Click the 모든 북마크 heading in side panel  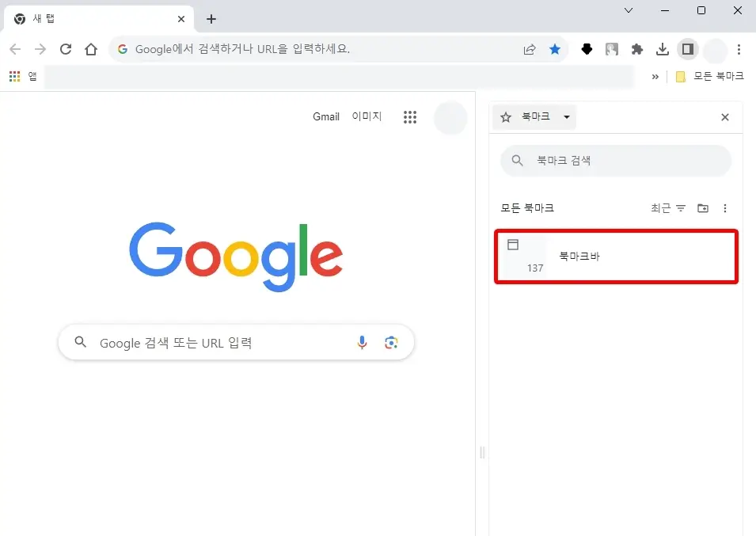[x=527, y=207]
